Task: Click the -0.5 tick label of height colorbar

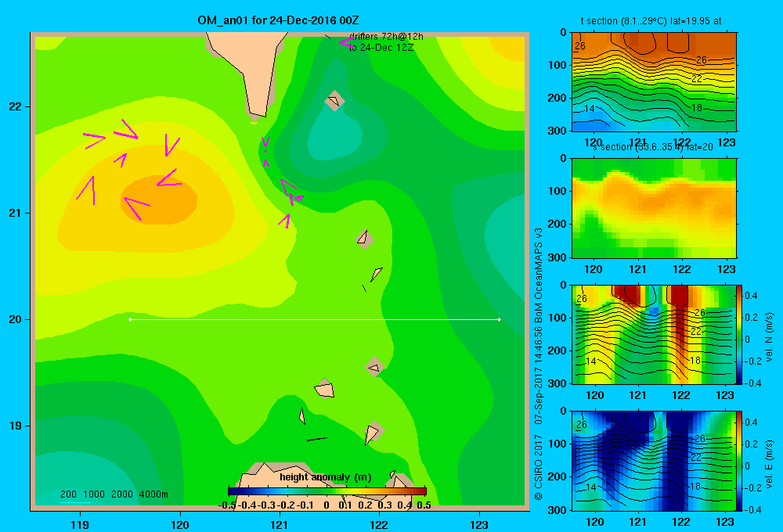Action: 227,505
